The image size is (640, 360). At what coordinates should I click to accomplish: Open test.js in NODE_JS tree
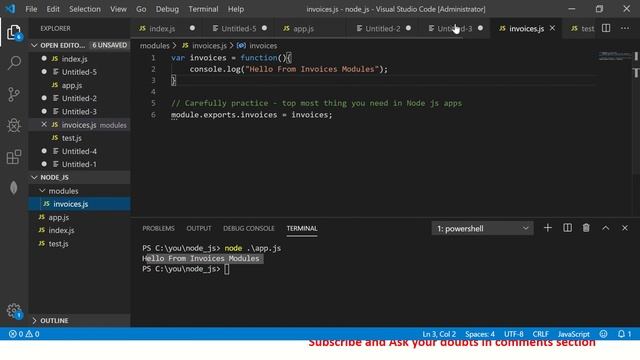(79, 244)
